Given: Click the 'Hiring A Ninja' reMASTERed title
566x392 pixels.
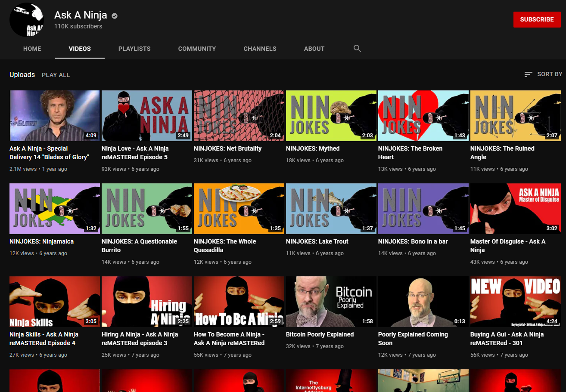Looking at the screenshot, I should click(140, 339).
